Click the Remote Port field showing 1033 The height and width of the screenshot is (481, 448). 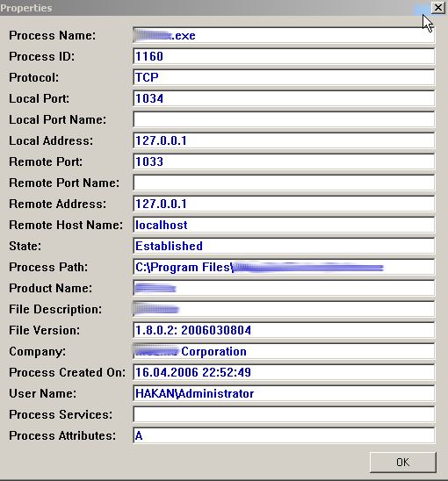coord(284,162)
